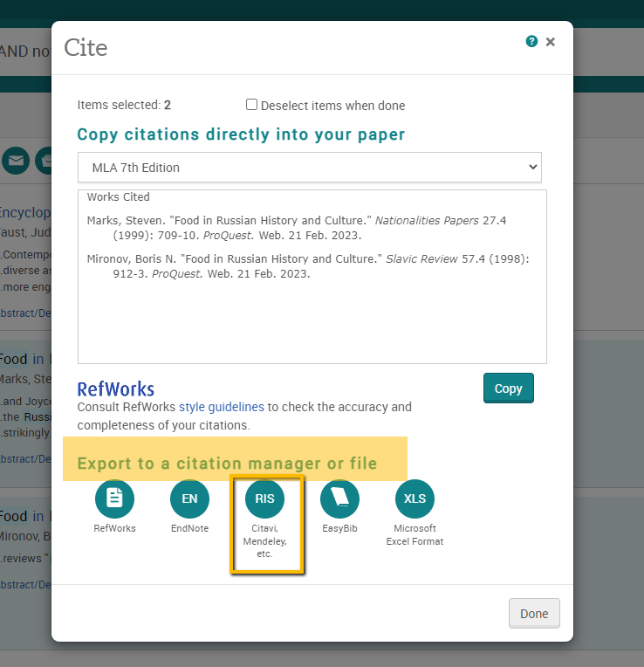
Task: Click Copy citations directly into your paper heading
Action: click(241, 134)
